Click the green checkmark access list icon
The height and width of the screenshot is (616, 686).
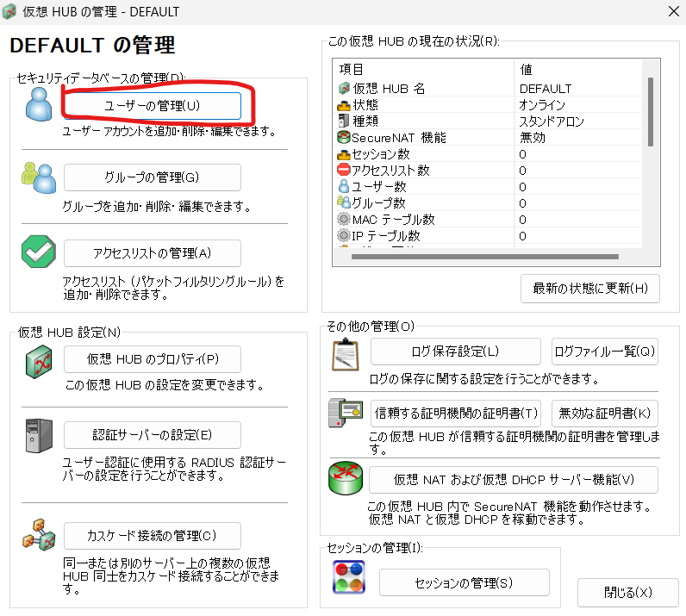[39, 252]
